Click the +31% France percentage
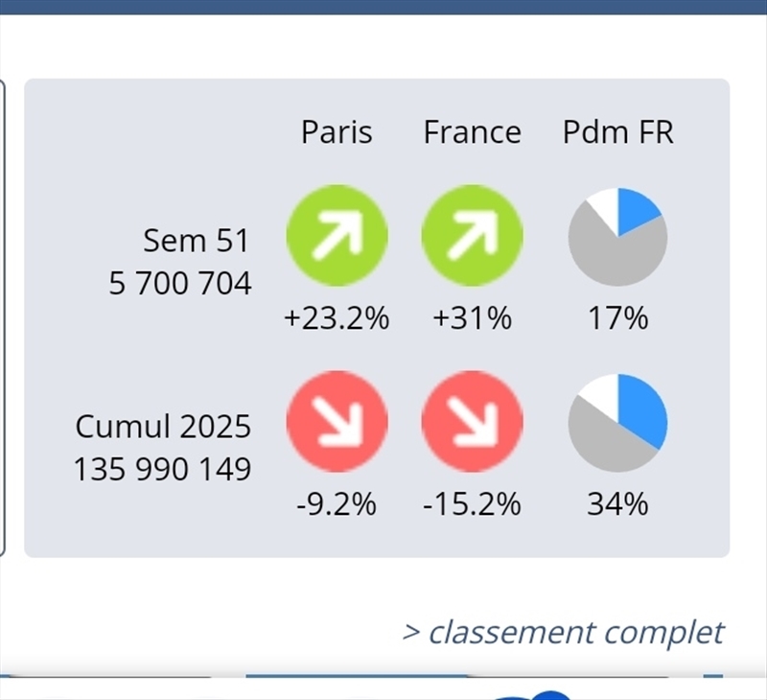Image resolution: width=767 pixels, height=700 pixels. click(x=472, y=318)
